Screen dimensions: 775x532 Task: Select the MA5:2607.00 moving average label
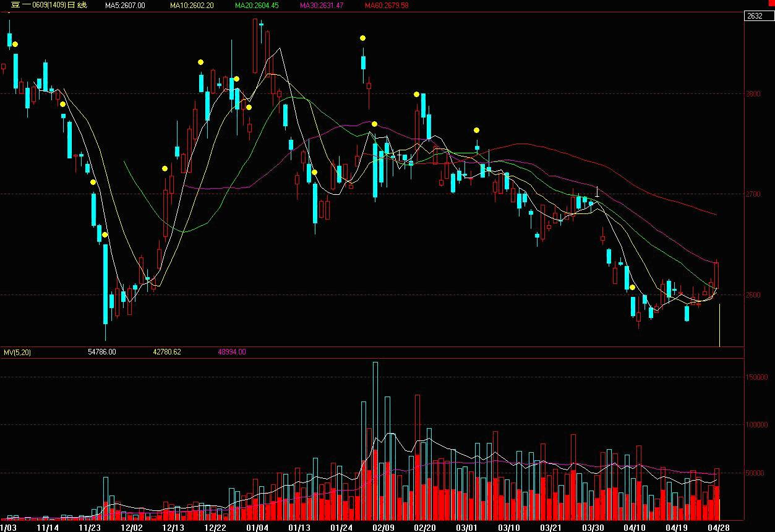tap(125, 6)
